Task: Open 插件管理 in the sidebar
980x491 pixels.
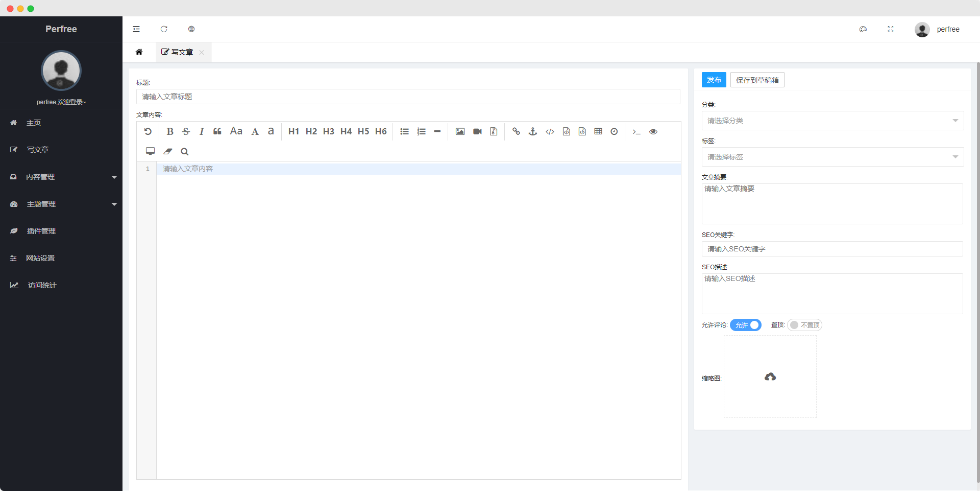Action: pos(61,231)
